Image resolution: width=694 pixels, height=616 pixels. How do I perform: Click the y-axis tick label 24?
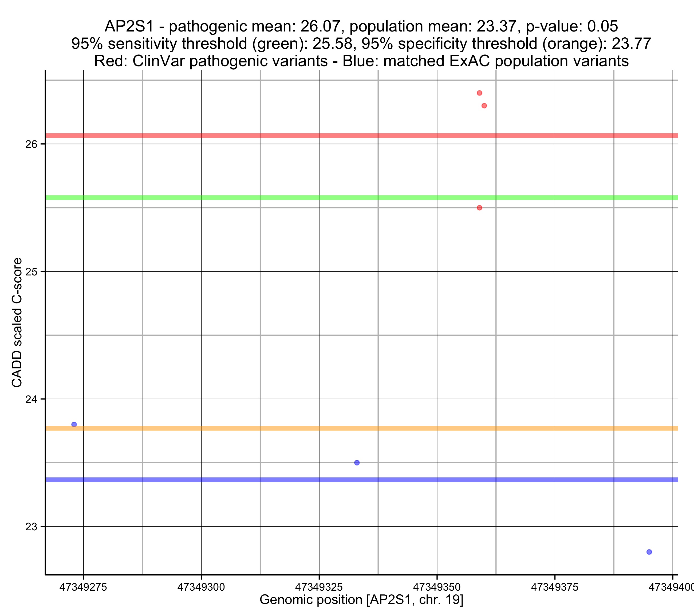pos(31,399)
